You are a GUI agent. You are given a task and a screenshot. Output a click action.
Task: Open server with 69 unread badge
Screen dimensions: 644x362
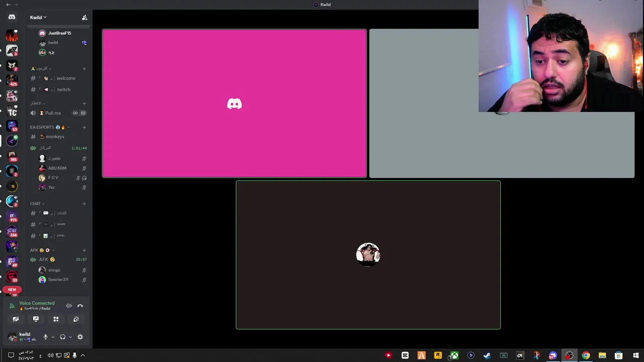point(12,261)
